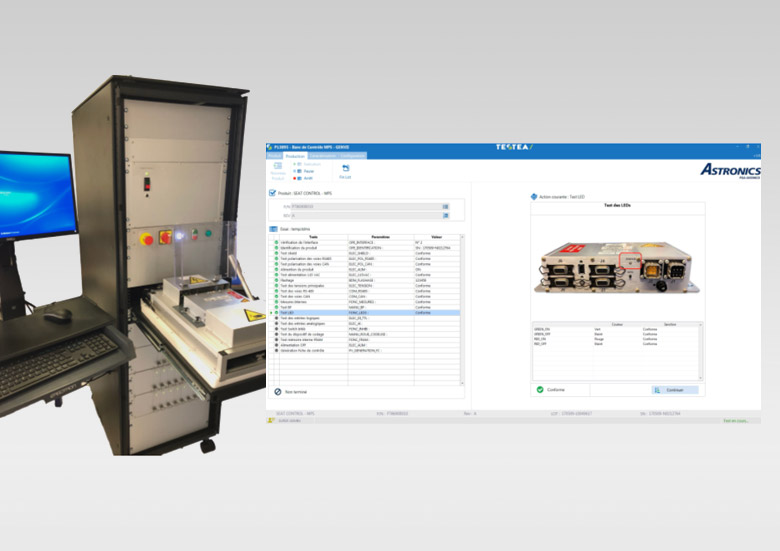Click the Fin Lot toolbar icon
Screen dimensions: 780x551
tap(345, 171)
